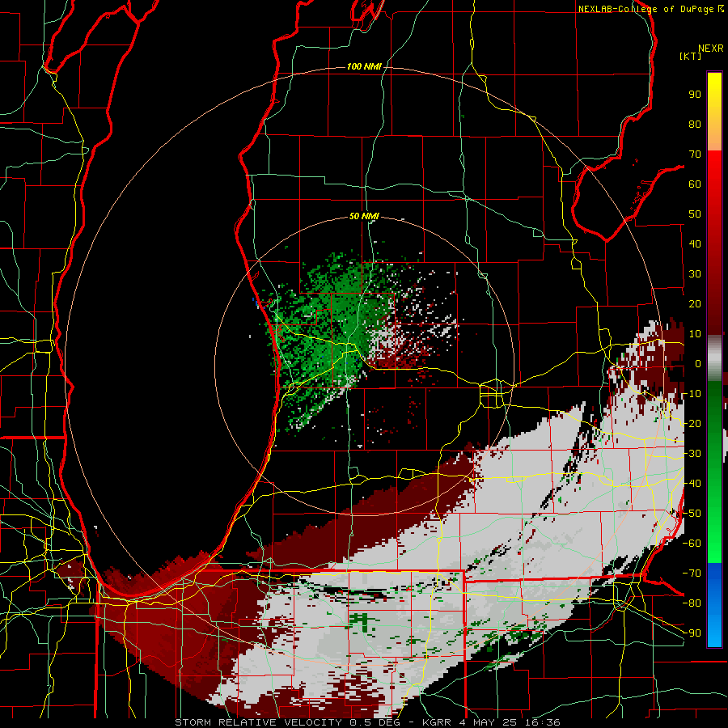Click the -70 knot scale label
The image size is (728, 728).
coord(692,574)
